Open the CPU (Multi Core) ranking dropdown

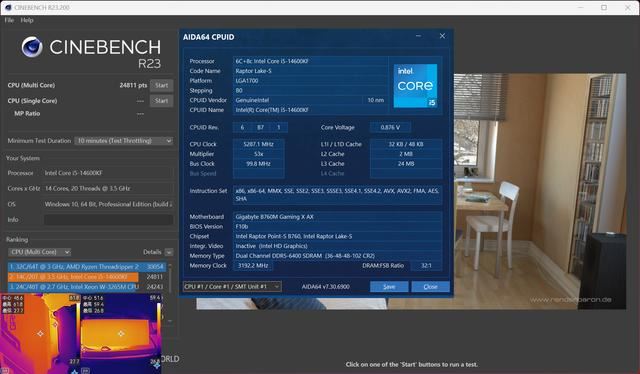(x=40, y=252)
